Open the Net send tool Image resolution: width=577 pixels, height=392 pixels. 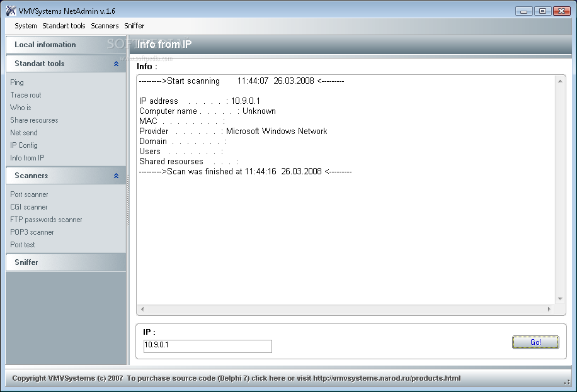click(23, 132)
